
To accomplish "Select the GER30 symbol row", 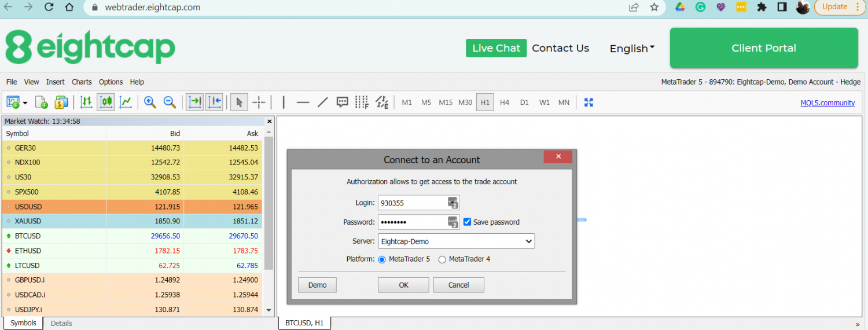I will click(x=132, y=148).
